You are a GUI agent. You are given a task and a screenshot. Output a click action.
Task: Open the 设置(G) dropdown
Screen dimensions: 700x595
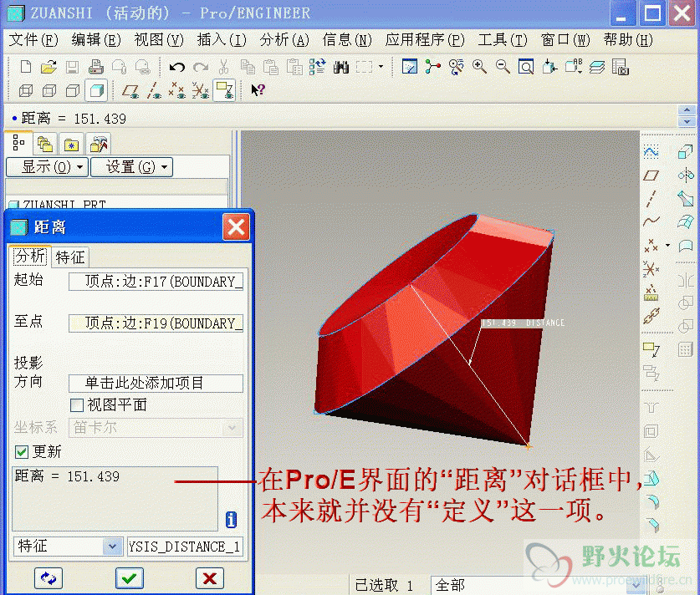click(131, 167)
